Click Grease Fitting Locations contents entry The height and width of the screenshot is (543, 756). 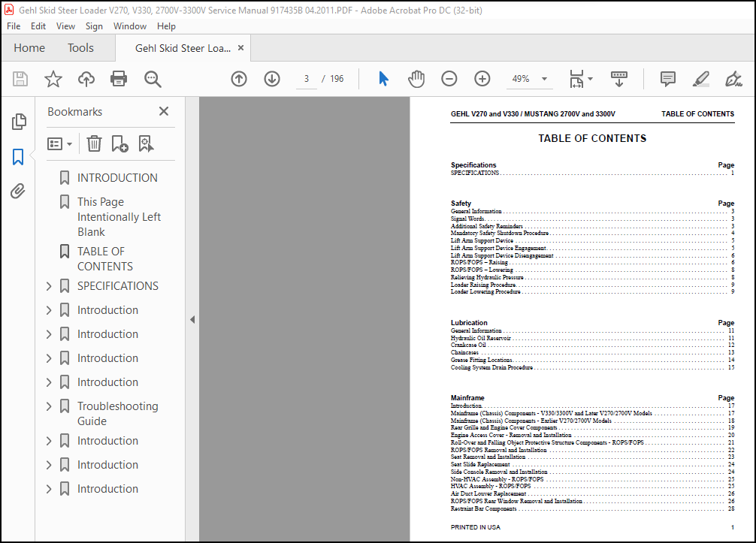click(x=592, y=360)
